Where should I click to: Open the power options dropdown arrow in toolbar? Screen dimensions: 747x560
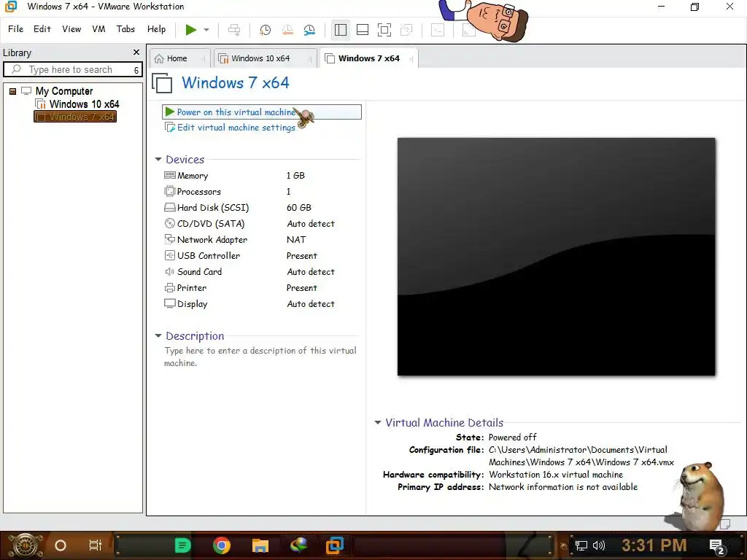(206, 29)
